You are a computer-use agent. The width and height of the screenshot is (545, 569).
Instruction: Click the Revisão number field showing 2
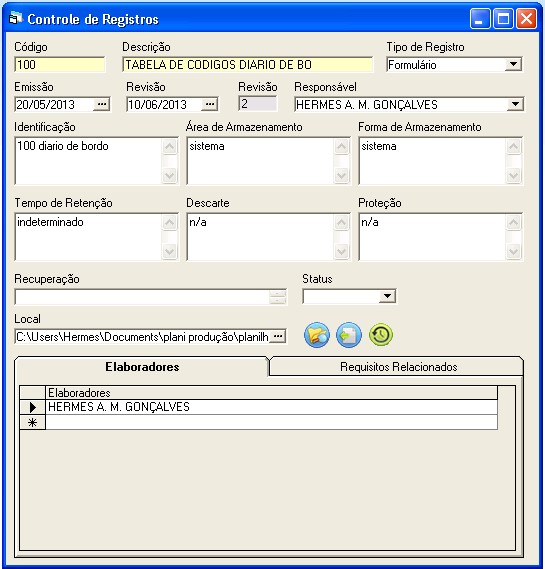pyautogui.click(x=258, y=104)
